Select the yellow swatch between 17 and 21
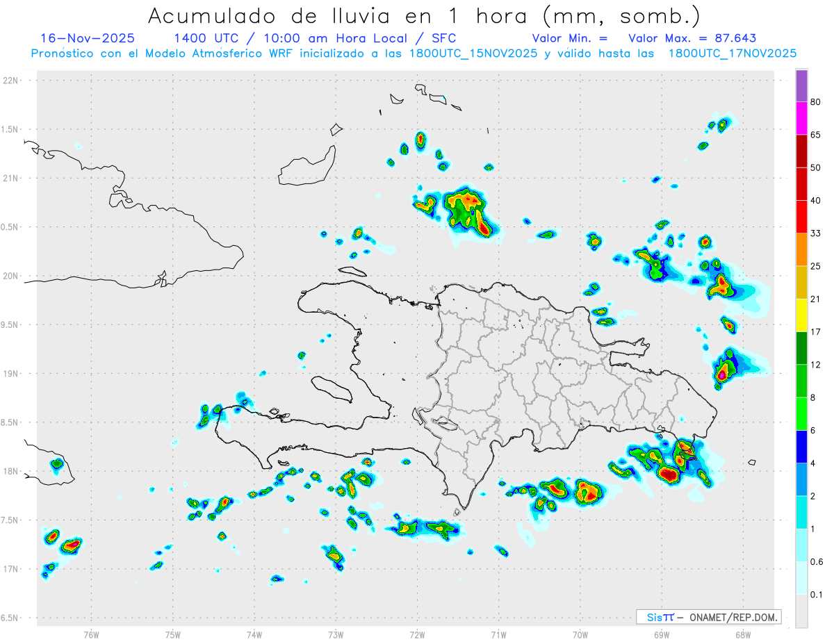834x644 pixels. click(x=801, y=315)
